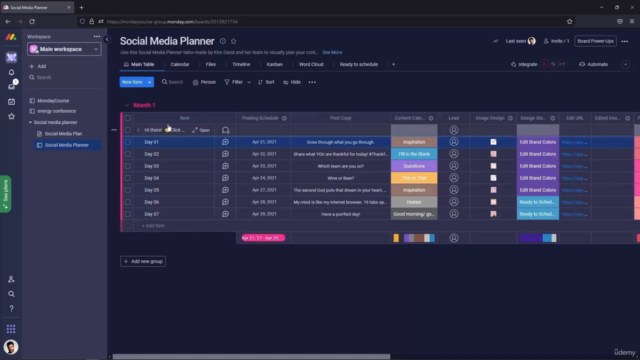Open conversation for Day 05
This screenshot has width=640, height=360.
point(225,190)
